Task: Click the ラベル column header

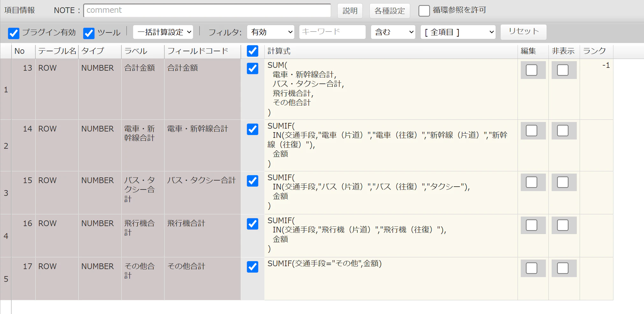Action: [x=143, y=51]
